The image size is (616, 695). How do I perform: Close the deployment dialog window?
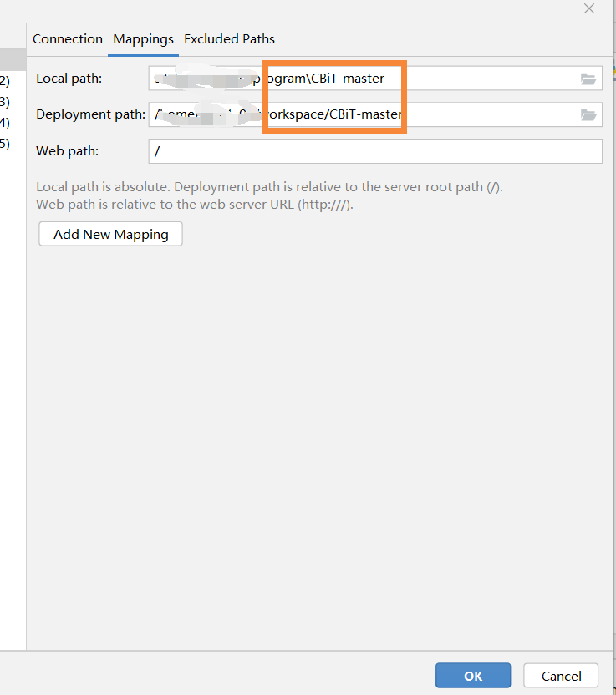(589, 8)
